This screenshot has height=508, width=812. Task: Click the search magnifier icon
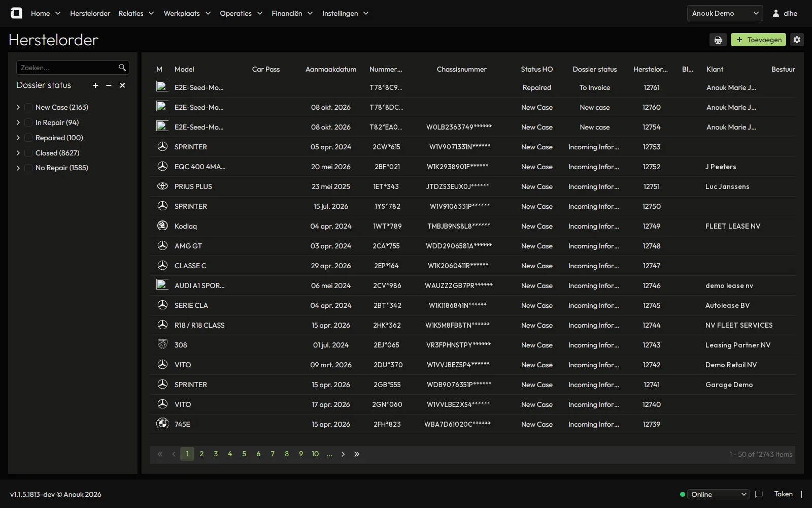point(122,68)
